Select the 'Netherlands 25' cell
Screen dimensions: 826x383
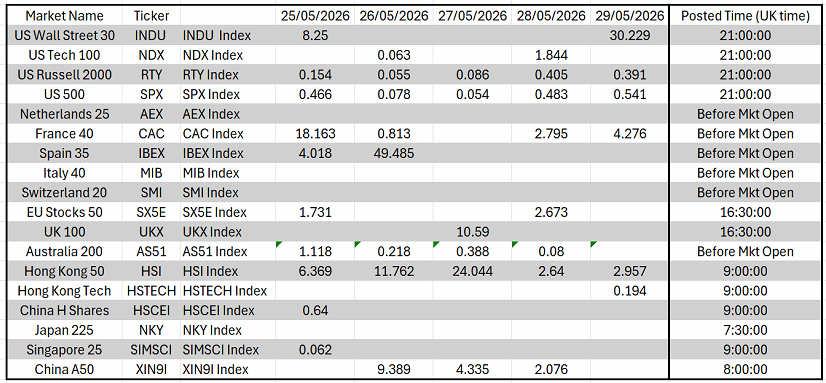65,114
